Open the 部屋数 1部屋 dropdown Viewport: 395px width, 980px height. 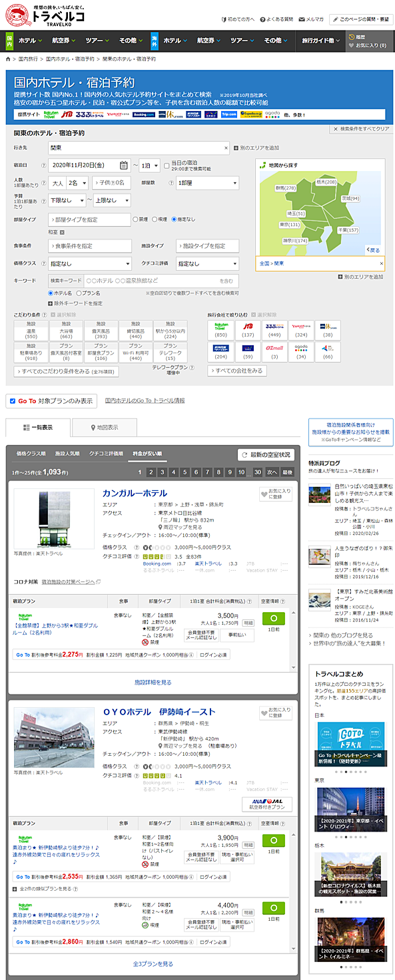207,183
